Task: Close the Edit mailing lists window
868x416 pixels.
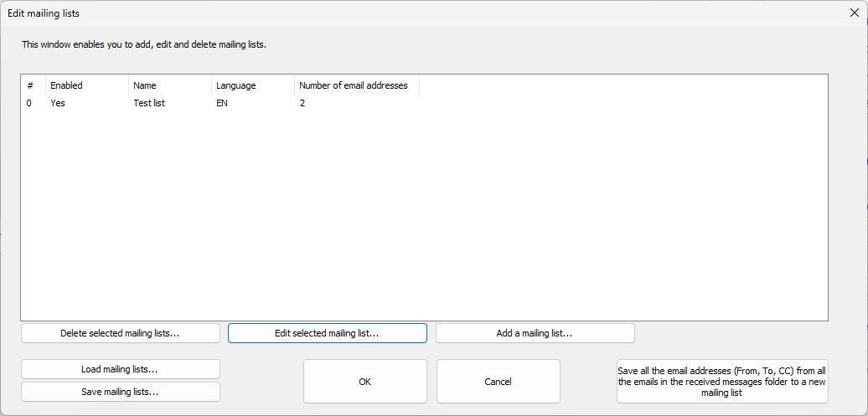Action: point(854,13)
